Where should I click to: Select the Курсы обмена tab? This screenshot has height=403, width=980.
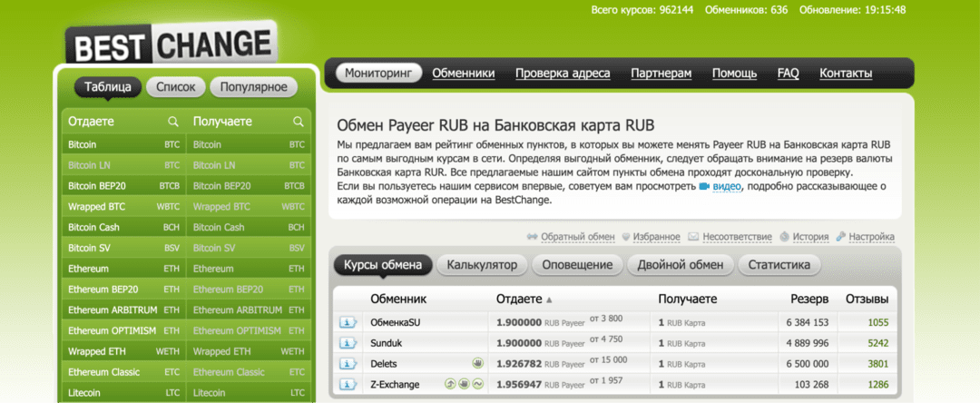[x=383, y=265]
